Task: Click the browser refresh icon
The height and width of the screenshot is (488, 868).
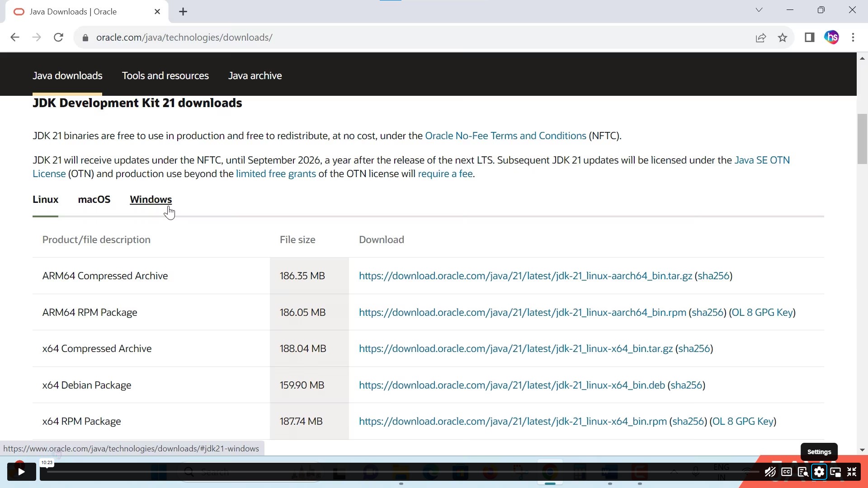Action: pos(58,37)
